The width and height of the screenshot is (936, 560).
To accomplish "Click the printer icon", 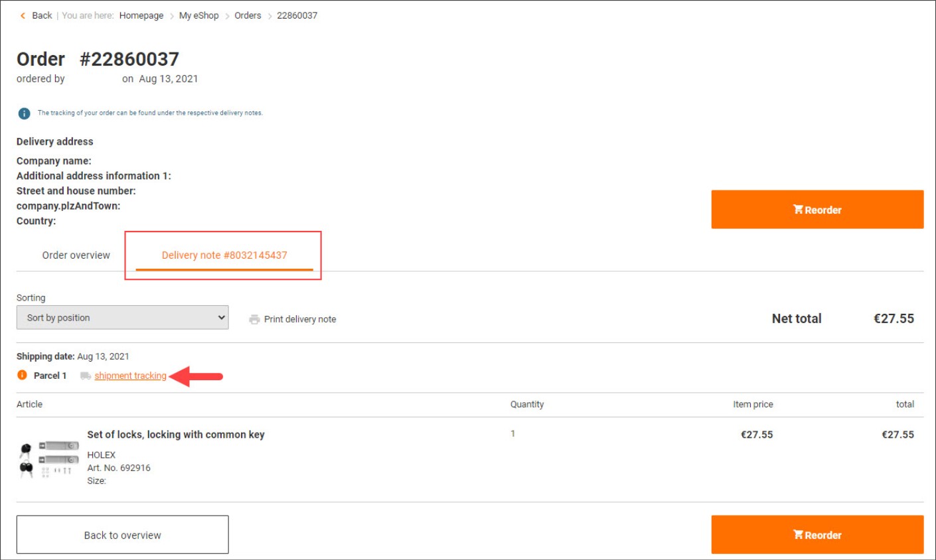I will 254,319.
